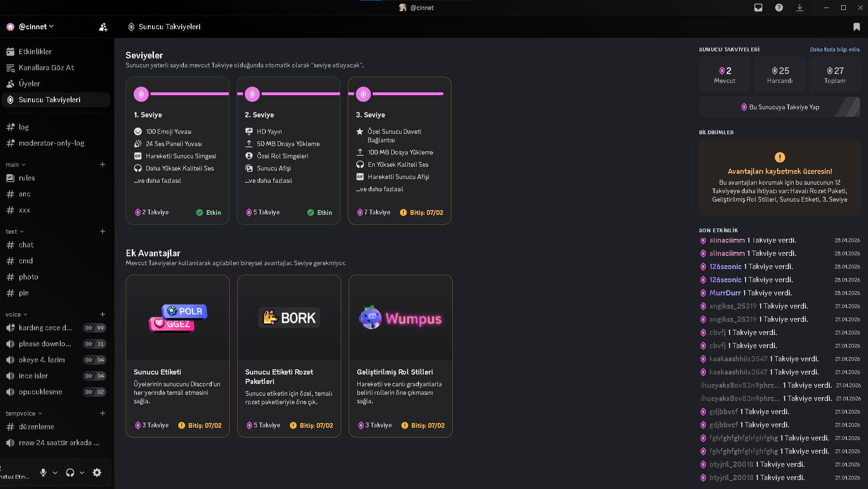This screenshot has width=868, height=489.
Task: Open the Üyeler page
Action: tap(56, 84)
